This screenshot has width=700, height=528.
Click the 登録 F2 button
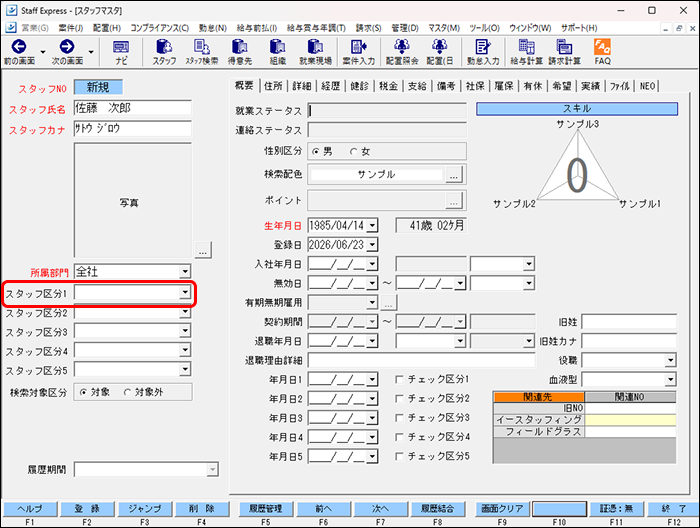coord(87,509)
